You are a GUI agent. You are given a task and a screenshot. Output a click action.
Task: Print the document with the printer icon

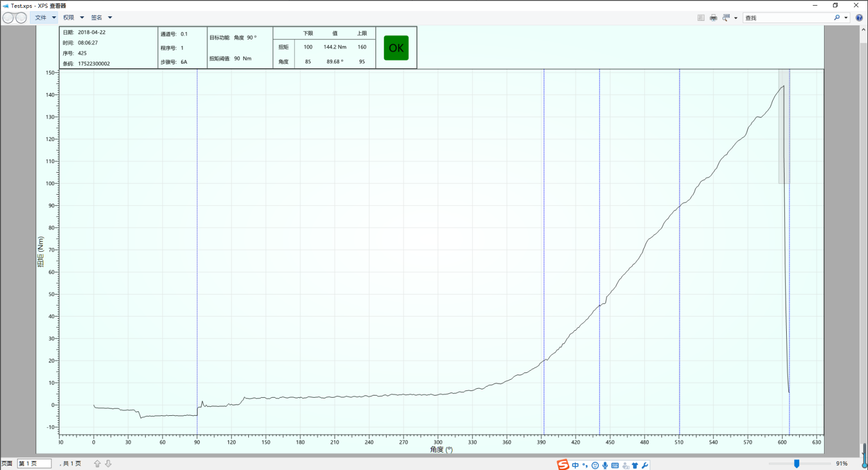(x=713, y=17)
